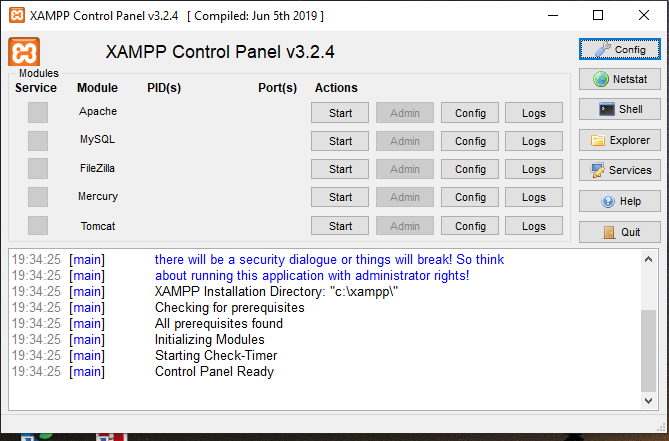Click the 'All prerequisites found' log line

[x=218, y=323]
